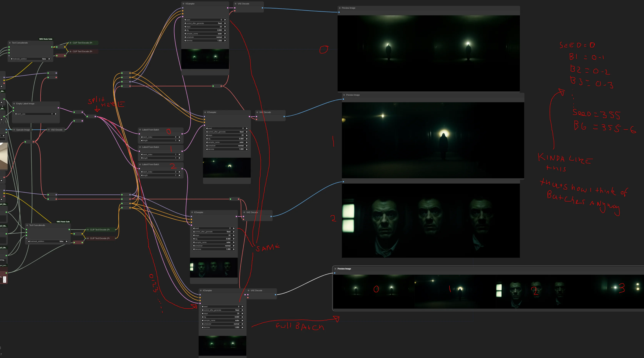Click the three-faces image in Preview Image
This screenshot has height=358, width=644.
click(431, 221)
